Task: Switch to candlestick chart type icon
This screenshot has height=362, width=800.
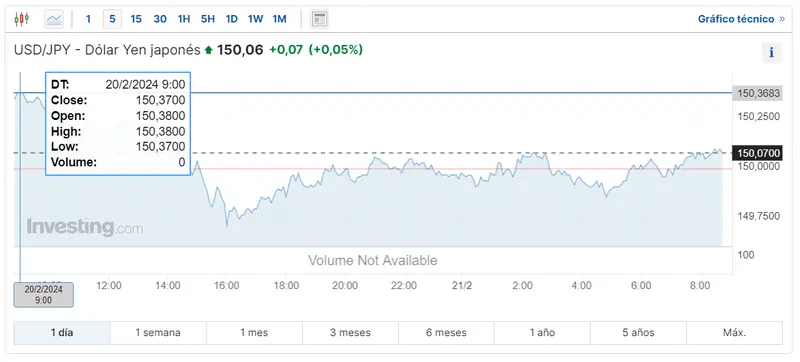Action: coord(21,19)
